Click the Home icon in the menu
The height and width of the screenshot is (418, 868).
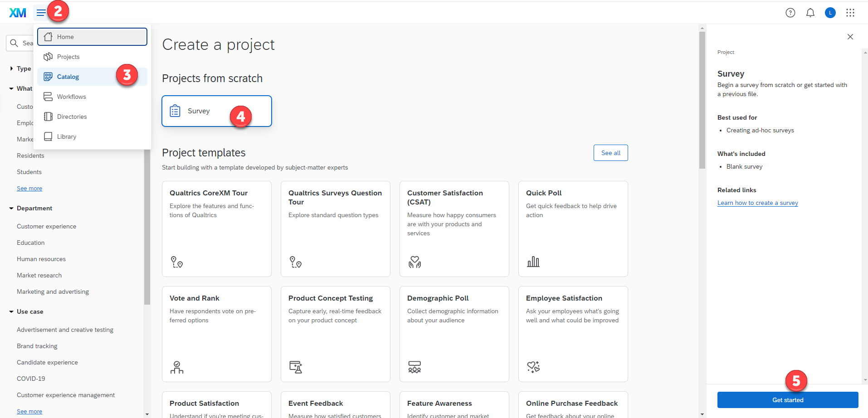[x=48, y=37]
